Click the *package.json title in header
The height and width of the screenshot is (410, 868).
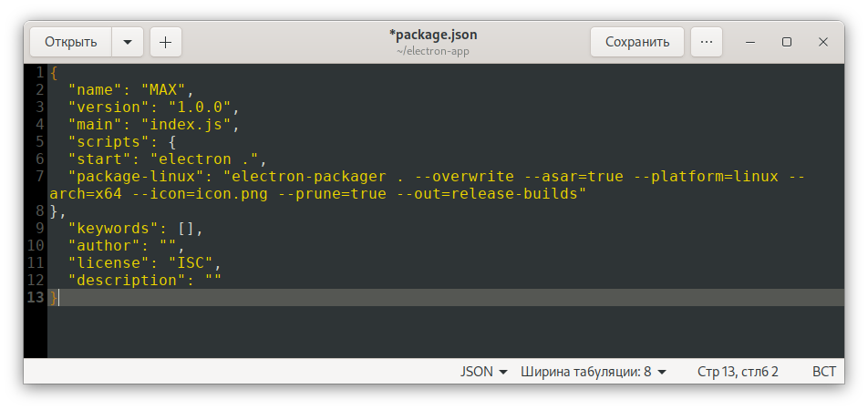coord(433,35)
